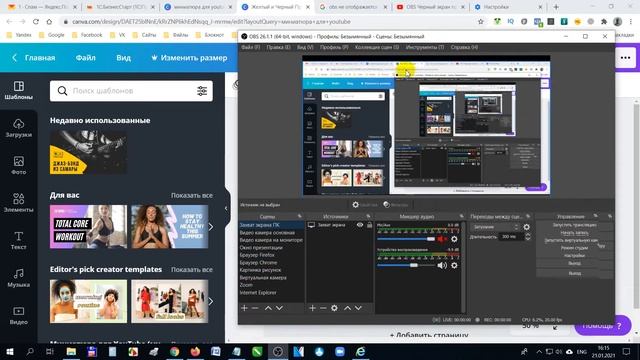The image size is (640, 360).
Task: Open the Шаблоны templates sidebar tab
Action: (18, 91)
